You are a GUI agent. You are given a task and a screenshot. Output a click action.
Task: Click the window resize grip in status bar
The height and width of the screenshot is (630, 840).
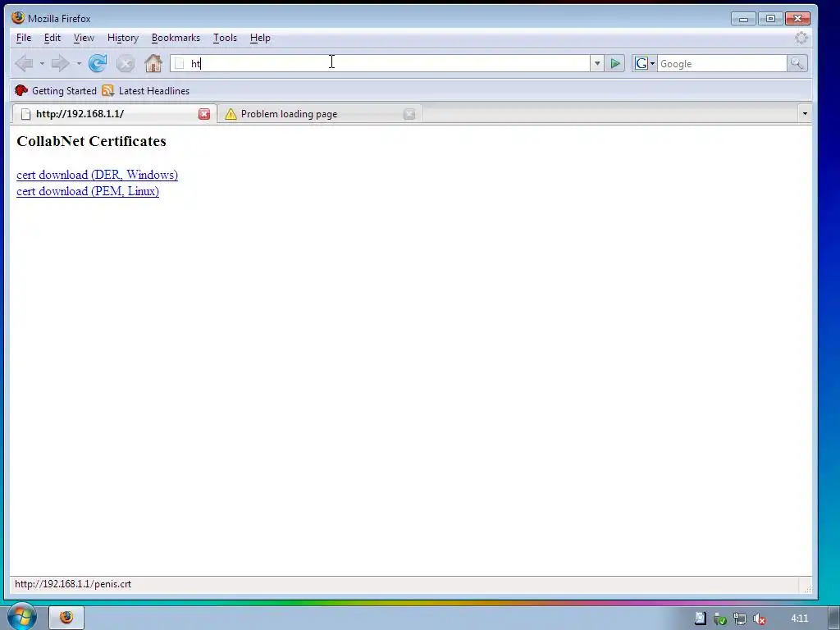[x=807, y=589]
